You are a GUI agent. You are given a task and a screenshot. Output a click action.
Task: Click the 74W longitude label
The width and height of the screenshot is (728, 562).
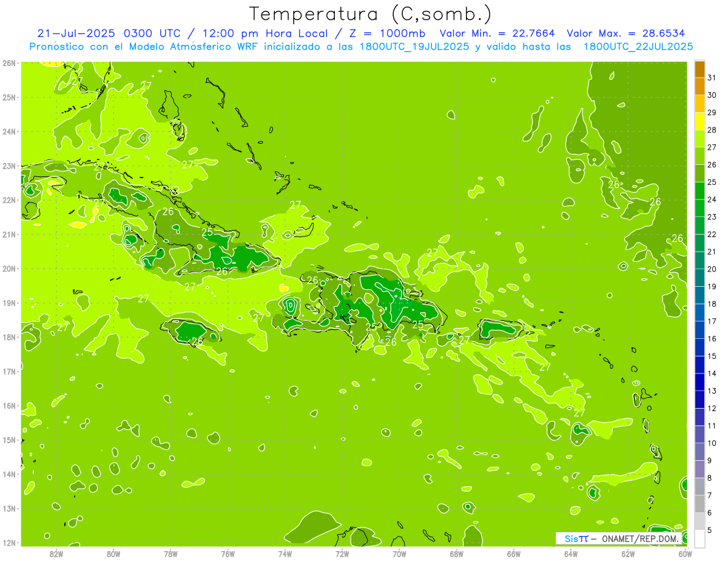(x=285, y=554)
